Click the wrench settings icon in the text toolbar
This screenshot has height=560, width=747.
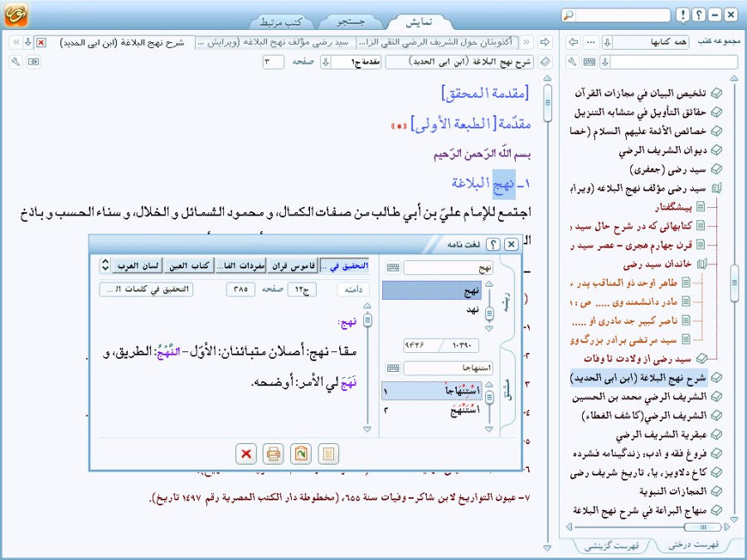(x=16, y=62)
